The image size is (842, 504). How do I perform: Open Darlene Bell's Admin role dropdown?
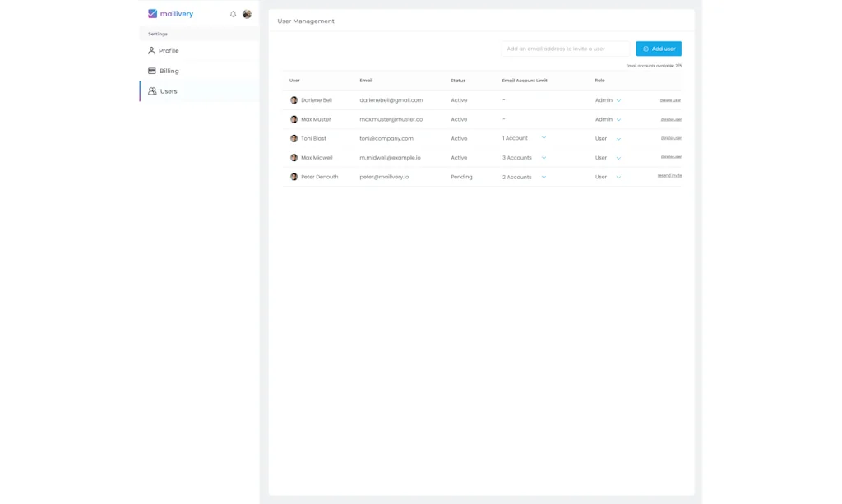point(618,100)
